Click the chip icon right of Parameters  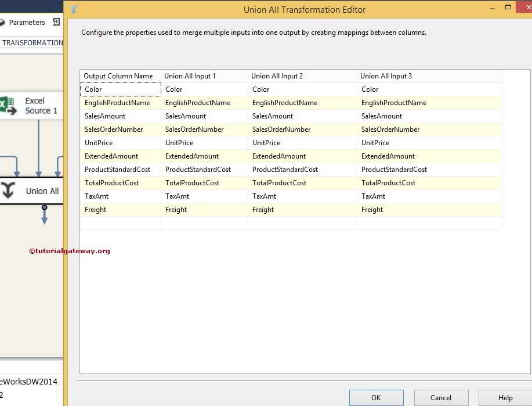tap(55, 22)
